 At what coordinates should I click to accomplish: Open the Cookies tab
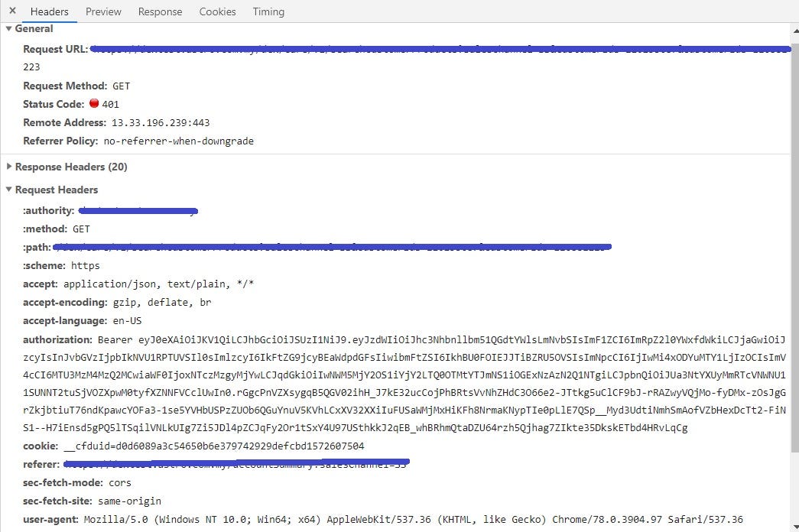click(x=217, y=11)
